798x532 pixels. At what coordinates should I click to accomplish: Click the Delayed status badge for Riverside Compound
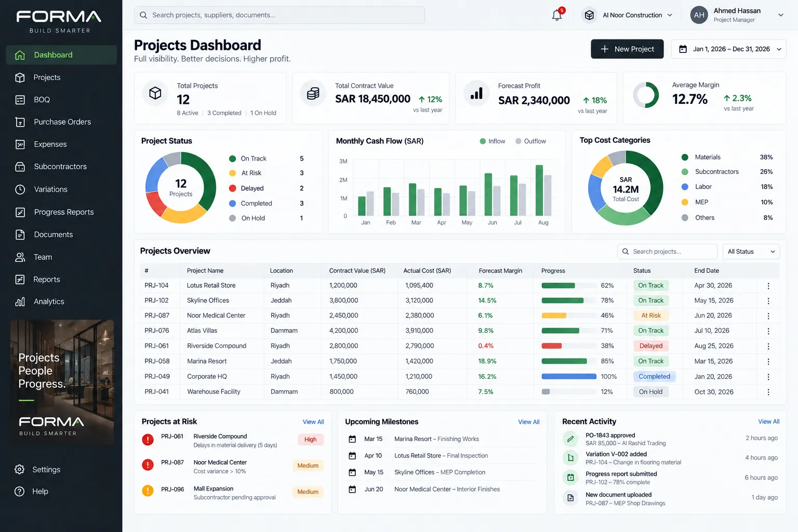pyautogui.click(x=651, y=346)
